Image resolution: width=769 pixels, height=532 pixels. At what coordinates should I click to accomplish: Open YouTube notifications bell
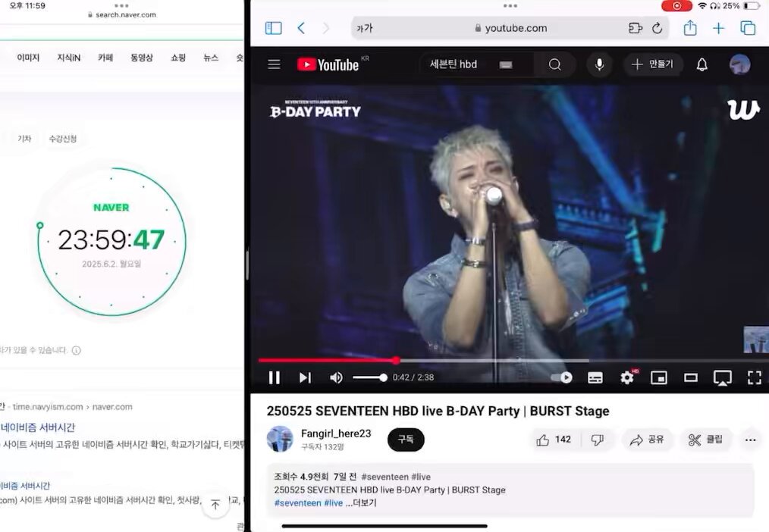point(702,64)
